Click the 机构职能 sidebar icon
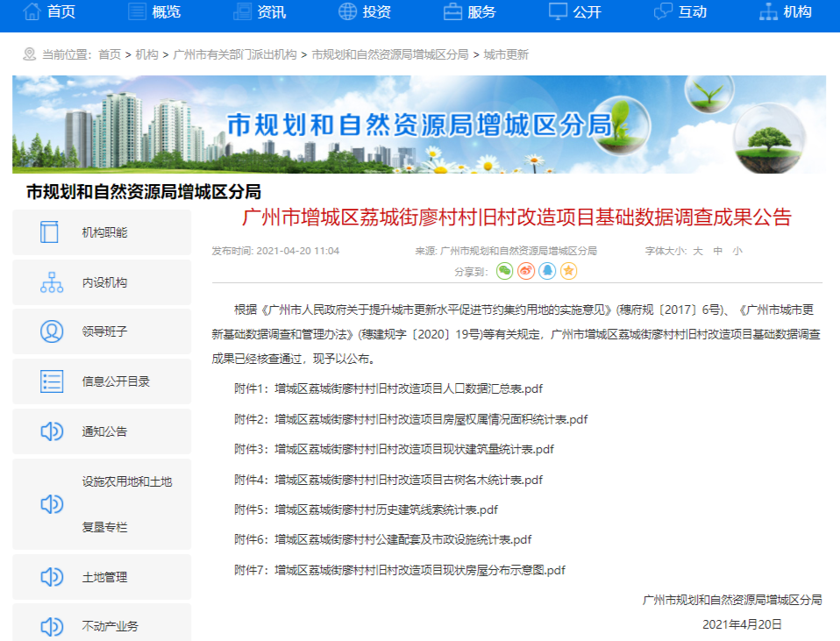This screenshot has width=840, height=641. [x=50, y=232]
